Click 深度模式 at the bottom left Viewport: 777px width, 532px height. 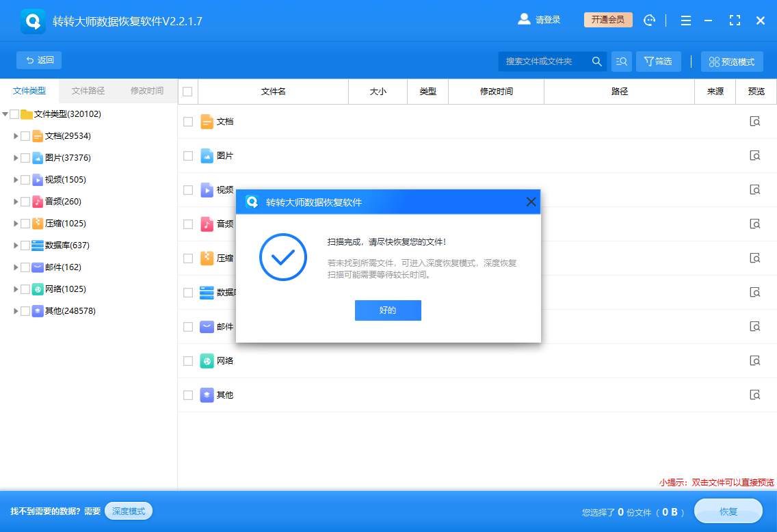pyautogui.click(x=128, y=510)
